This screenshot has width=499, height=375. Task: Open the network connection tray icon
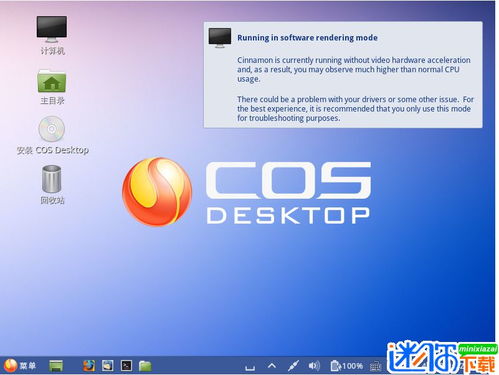[x=293, y=366]
